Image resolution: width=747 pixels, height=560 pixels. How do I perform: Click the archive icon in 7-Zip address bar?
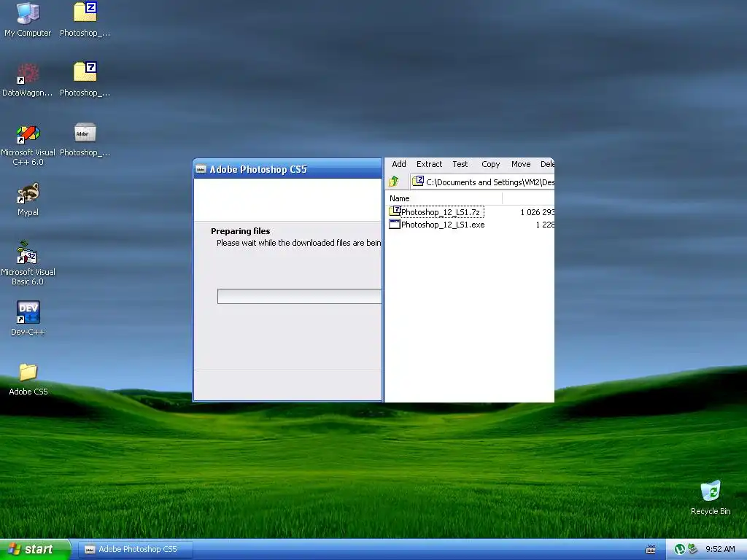click(418, 181)
